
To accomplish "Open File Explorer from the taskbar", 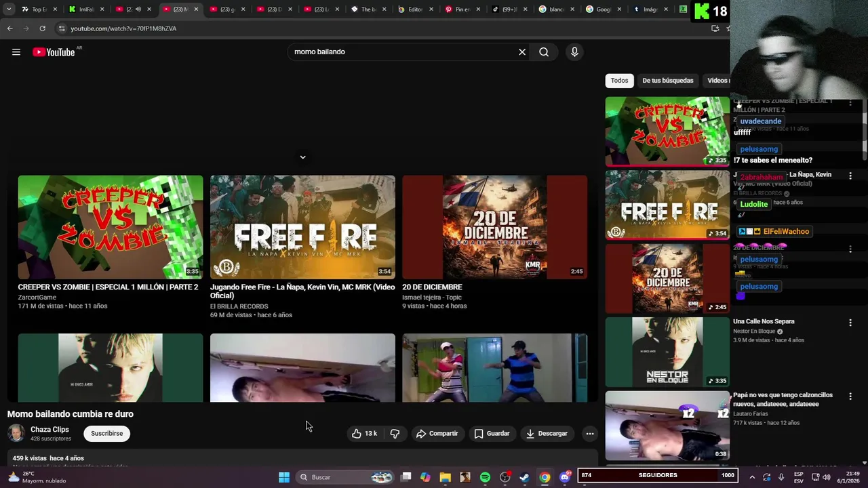I will [x=445, y=477].
